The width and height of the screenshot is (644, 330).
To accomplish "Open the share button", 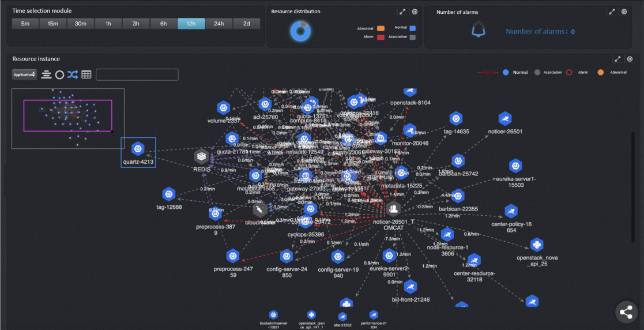I will pos(626,312).
